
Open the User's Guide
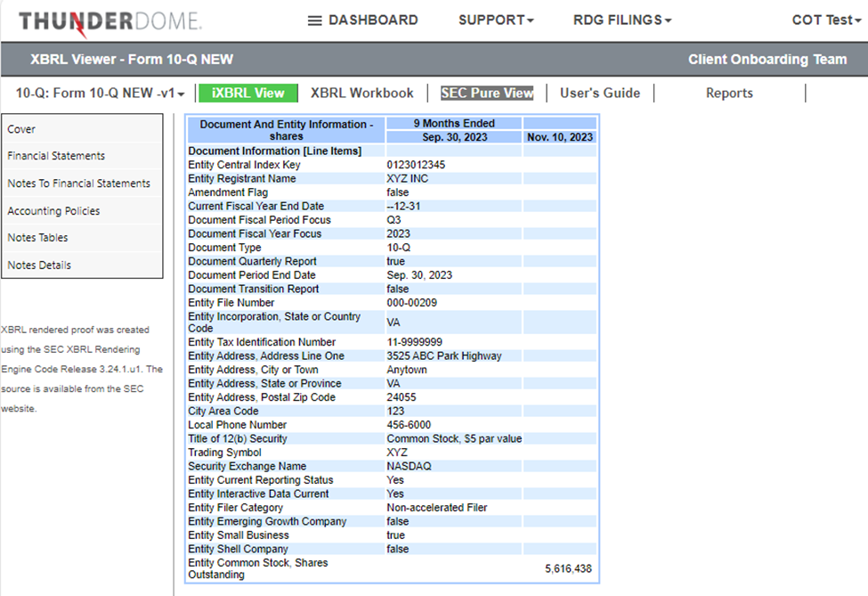click(599, 93)
